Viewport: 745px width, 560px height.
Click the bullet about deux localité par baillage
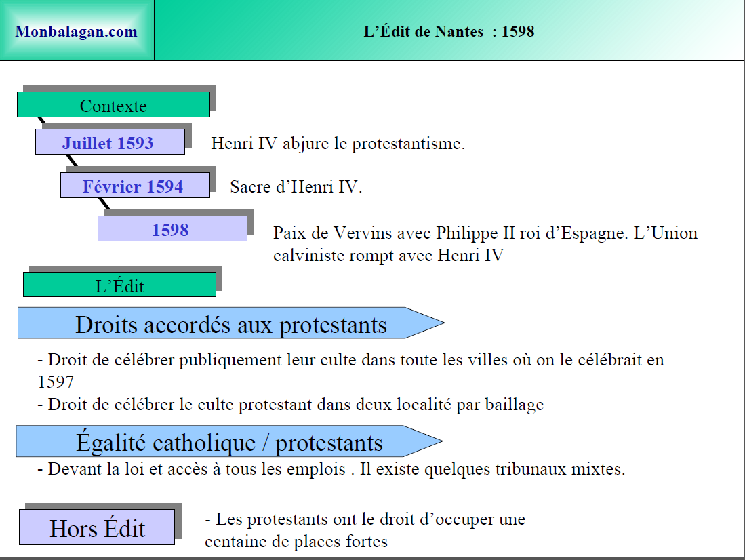click(x=291, y=405)
